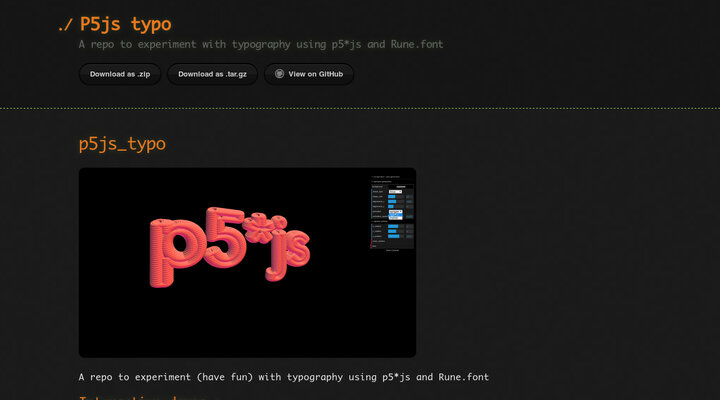Click the description paragraph below the preview image
The image size is (720, 400).
283,377
